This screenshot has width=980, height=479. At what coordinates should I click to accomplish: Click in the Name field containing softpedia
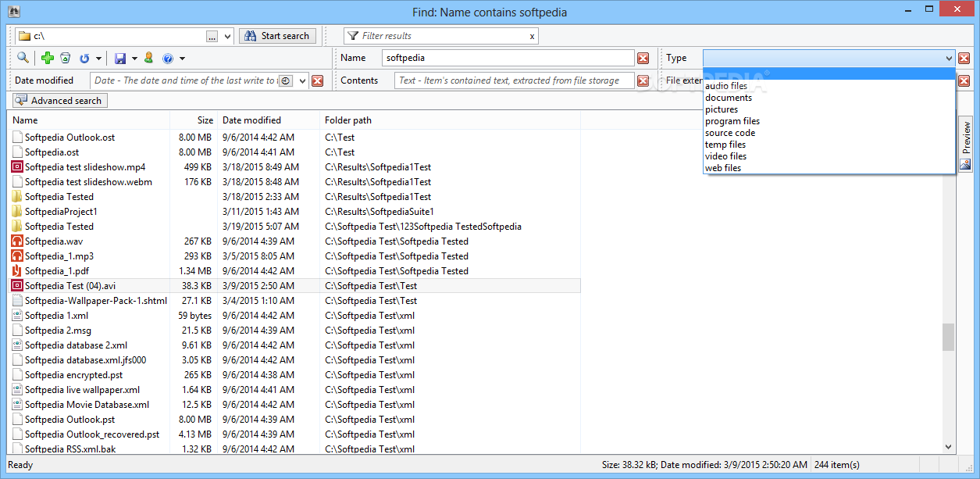click(x=508, y=58)
